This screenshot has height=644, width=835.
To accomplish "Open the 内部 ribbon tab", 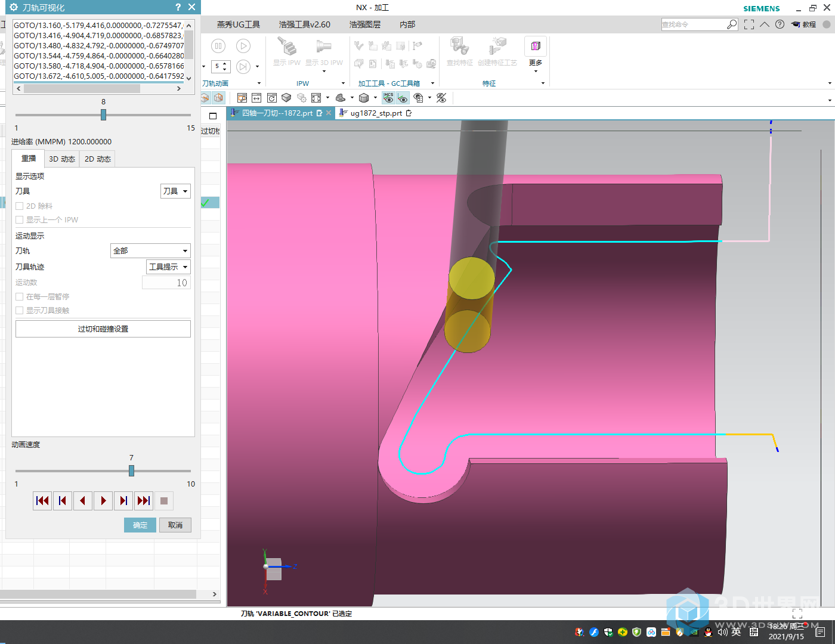I will click(407, 24).
